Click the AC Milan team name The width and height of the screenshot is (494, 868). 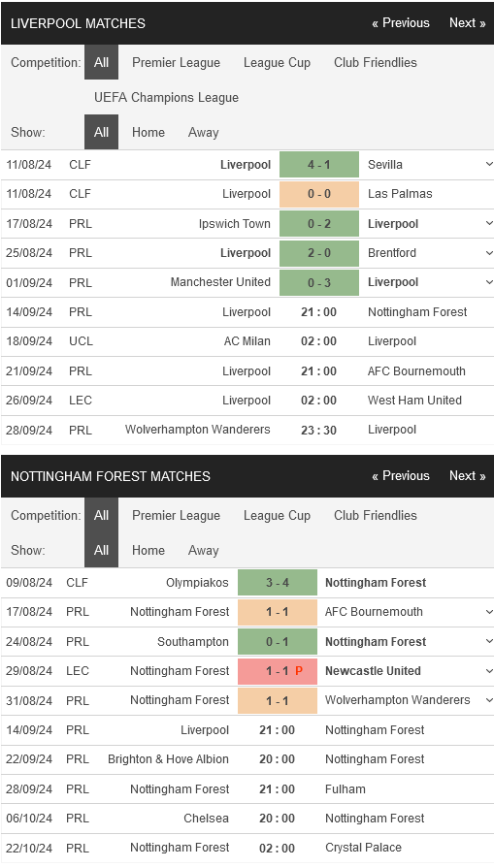click(x=247, y=341)
